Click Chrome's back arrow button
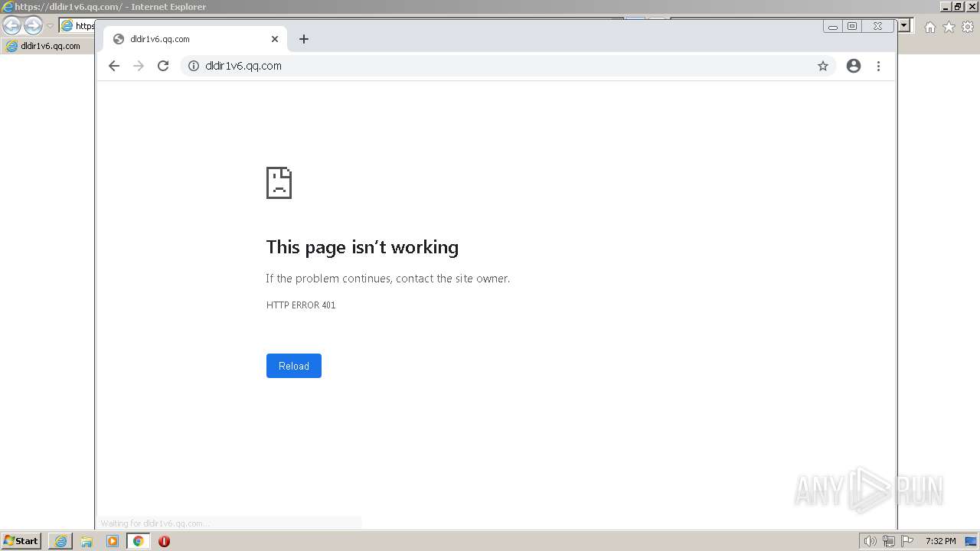Image resolution: width=980 pixels, height=551 pixels. tap(114, 66)
